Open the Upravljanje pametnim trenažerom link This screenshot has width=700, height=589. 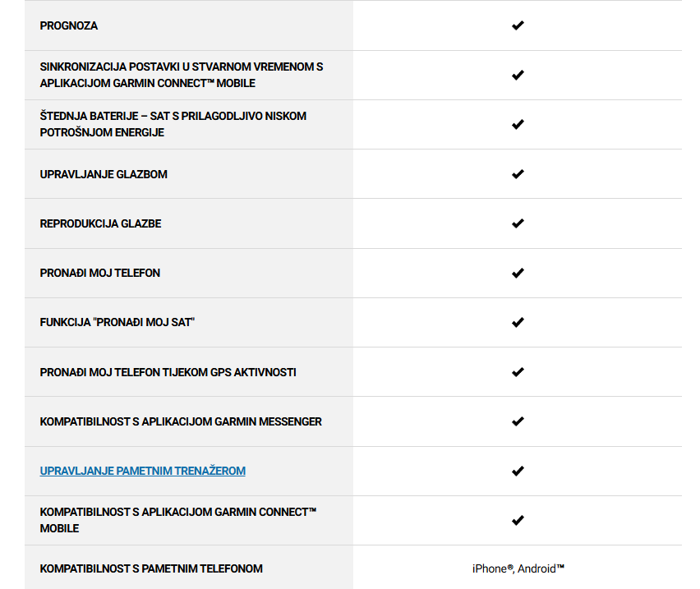(142, 471)
